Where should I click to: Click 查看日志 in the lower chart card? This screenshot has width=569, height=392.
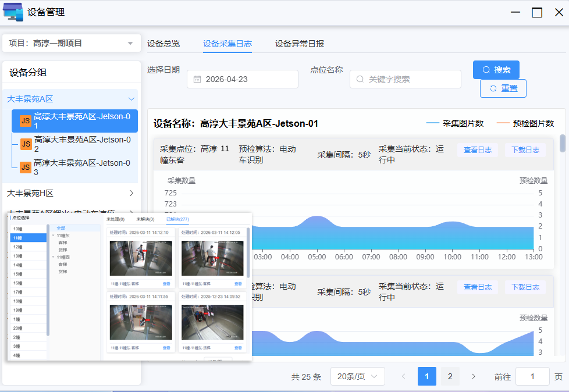pyautogui.click(x=478, y=287)
